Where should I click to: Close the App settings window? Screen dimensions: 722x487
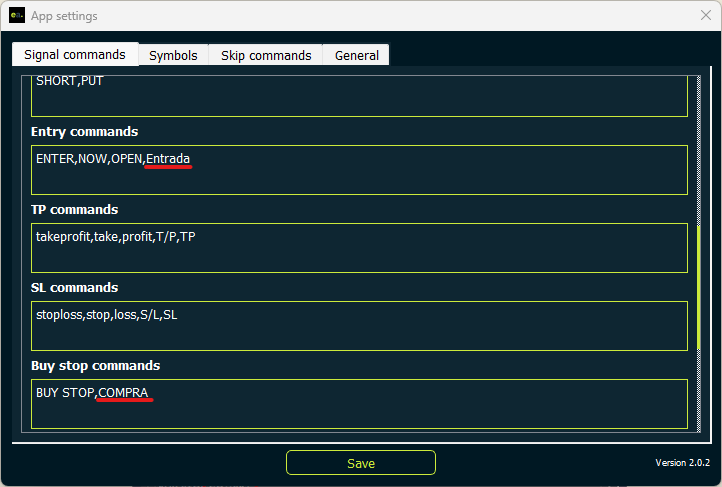(x=704, y=16)
